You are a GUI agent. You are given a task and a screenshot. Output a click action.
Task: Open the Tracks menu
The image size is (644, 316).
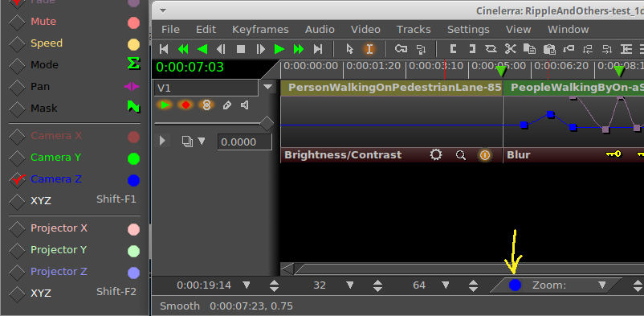point(414,30)
